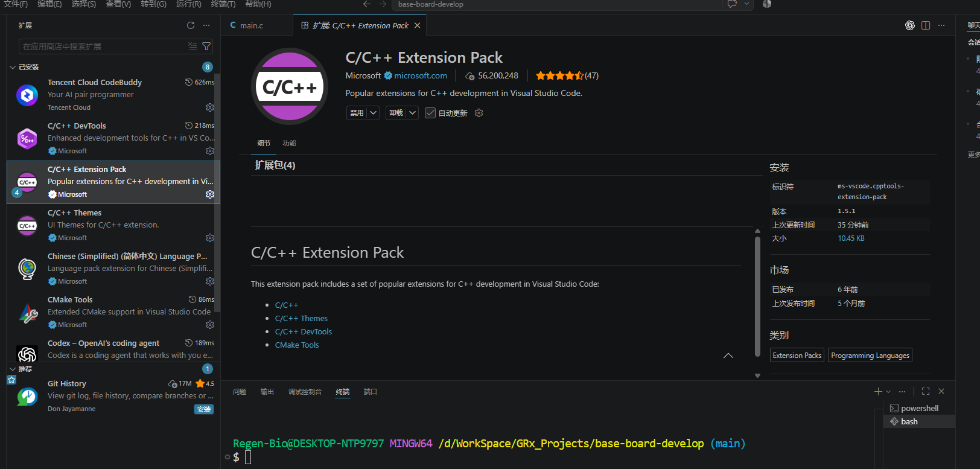This screenshot has width=980, height=469.
Task: Select the CMake Tools extension icon
Action: [27, 313]
